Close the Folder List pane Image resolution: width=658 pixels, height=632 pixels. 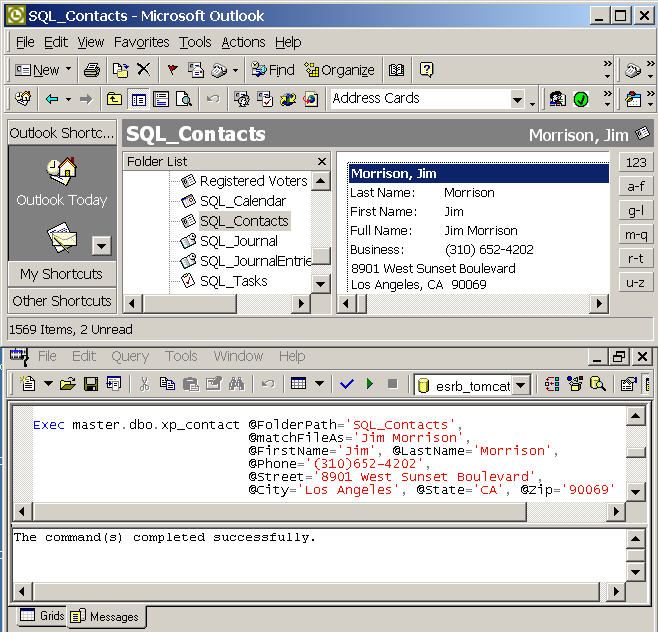322,161
